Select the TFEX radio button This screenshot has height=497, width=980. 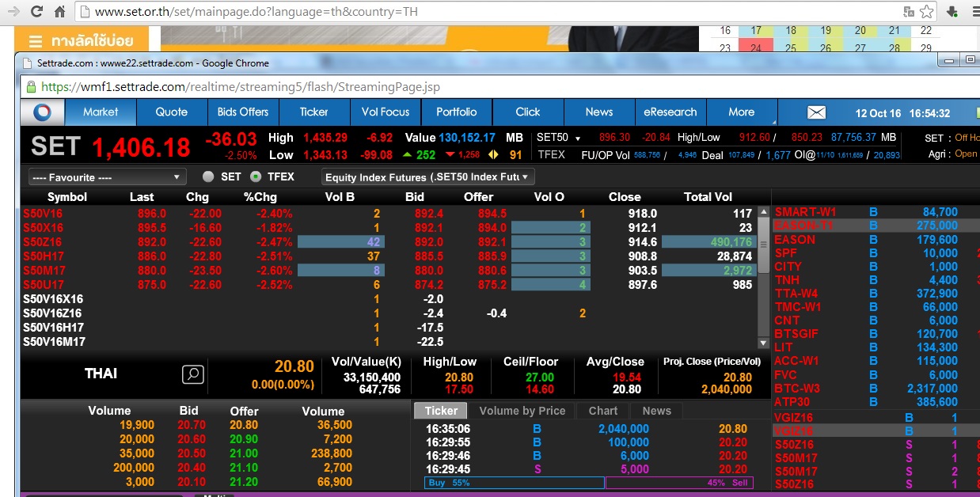(256, 176)
